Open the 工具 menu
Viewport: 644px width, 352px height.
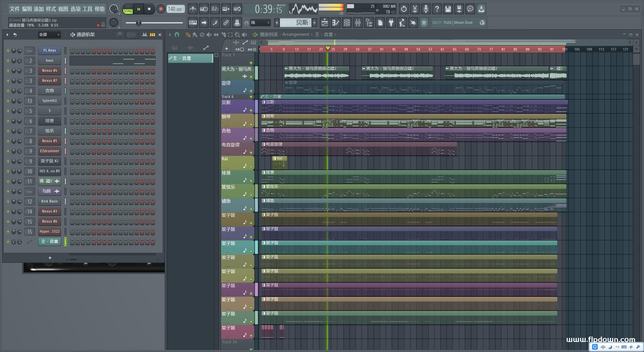(x=87, y=9)
